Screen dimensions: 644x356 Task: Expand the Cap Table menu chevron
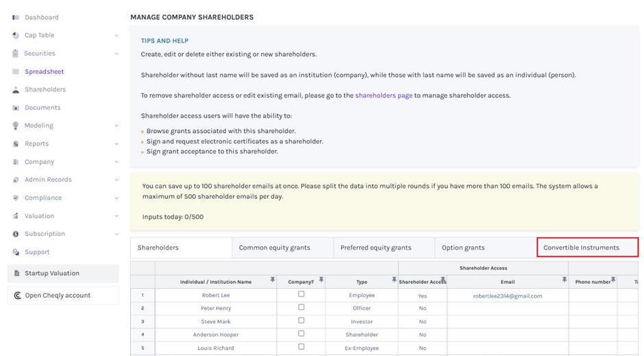pyautogui.click(x=116, y=36)
